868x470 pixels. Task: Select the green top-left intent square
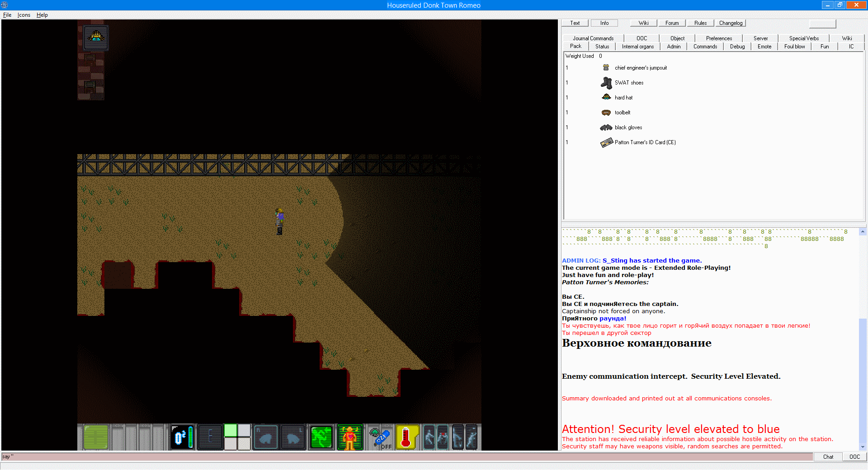pos(231,431)
